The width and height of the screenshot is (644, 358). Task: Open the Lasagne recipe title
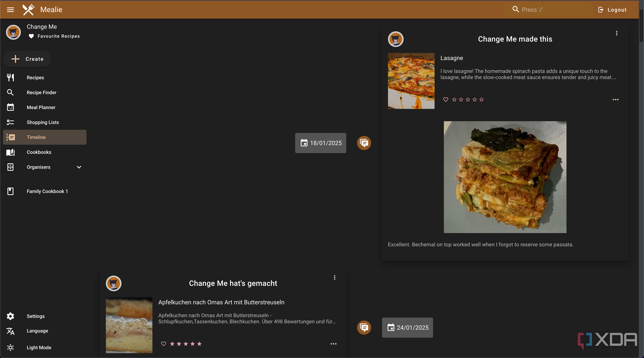[x=452, y=58]
